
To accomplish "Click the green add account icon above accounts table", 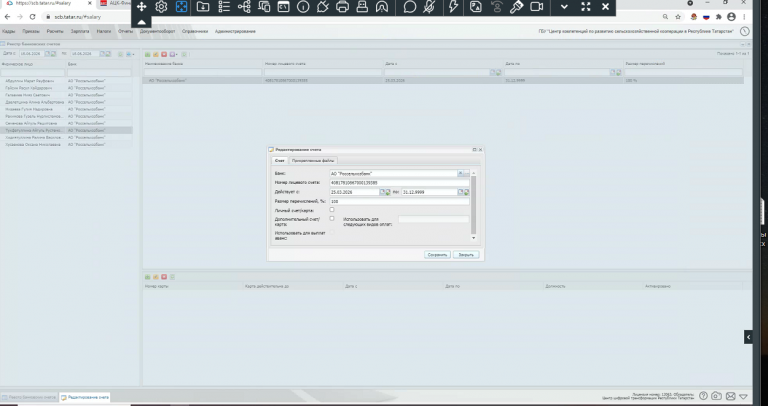I will click(x=147, y=54).
